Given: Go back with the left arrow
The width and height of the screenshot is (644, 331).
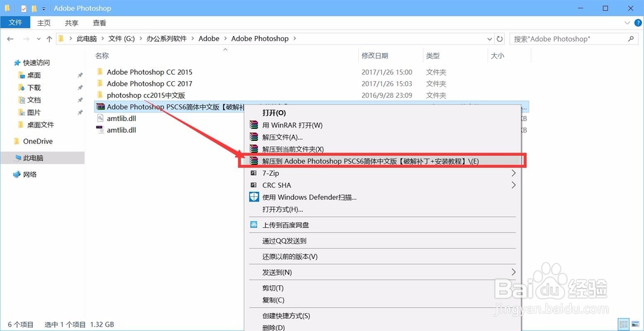Looking at the screenshot, I should coord(10,39).
